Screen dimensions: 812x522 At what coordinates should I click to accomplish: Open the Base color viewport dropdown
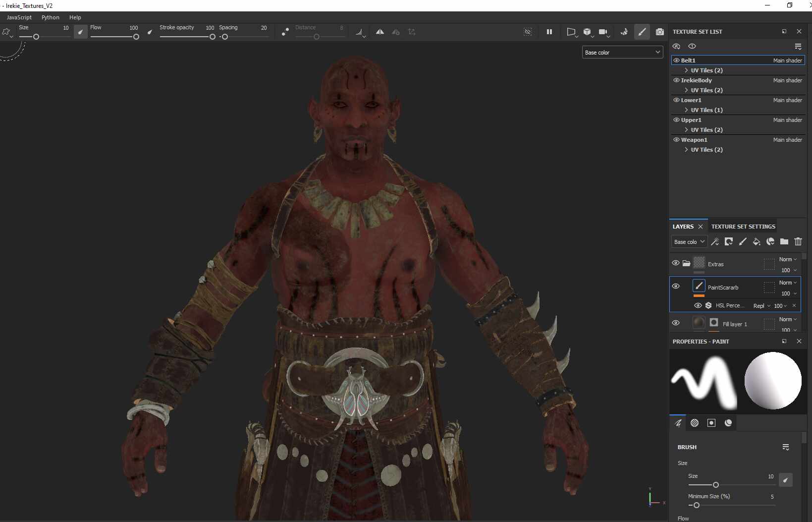click(622, 52)
